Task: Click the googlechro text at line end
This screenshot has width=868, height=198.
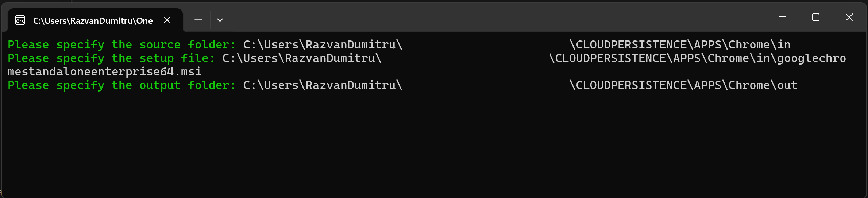Action: tap(811, 58)
